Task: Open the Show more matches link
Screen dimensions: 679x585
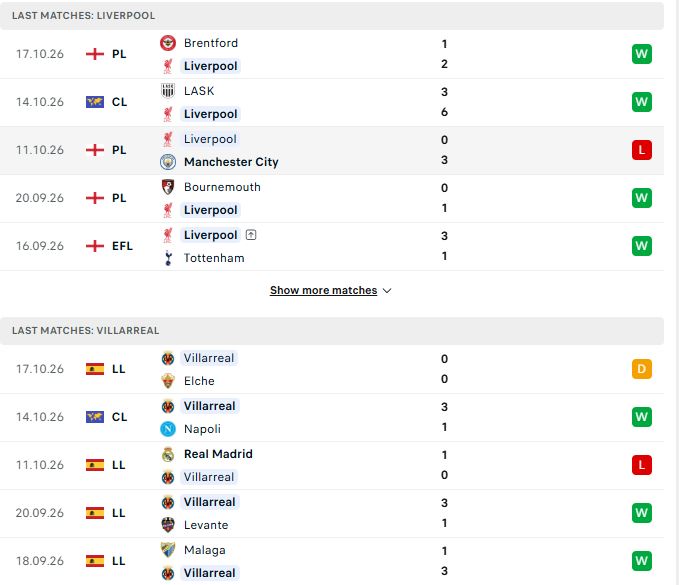Action: point(323,290)
